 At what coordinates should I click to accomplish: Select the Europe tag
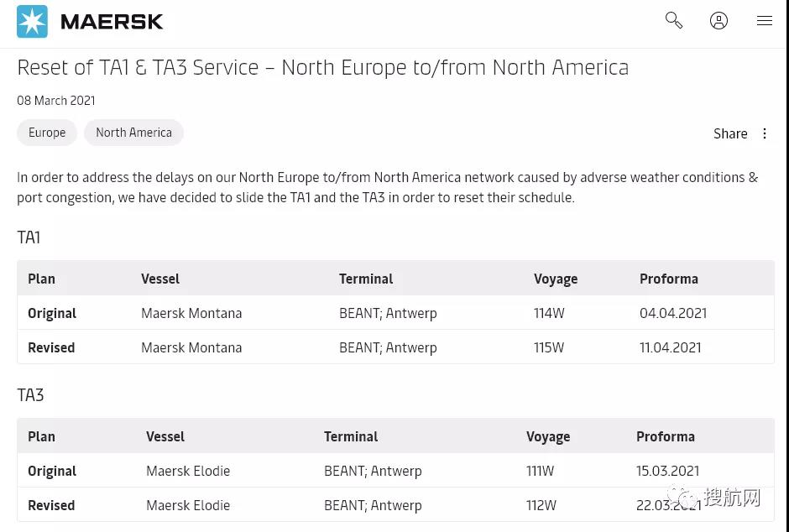pos(47,133)
